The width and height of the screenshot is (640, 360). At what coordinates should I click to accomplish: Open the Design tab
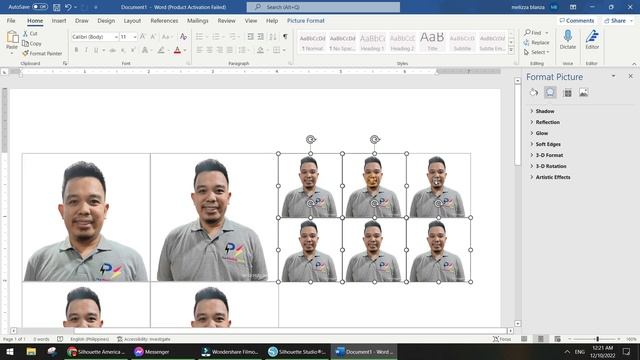tap(106, 20)
